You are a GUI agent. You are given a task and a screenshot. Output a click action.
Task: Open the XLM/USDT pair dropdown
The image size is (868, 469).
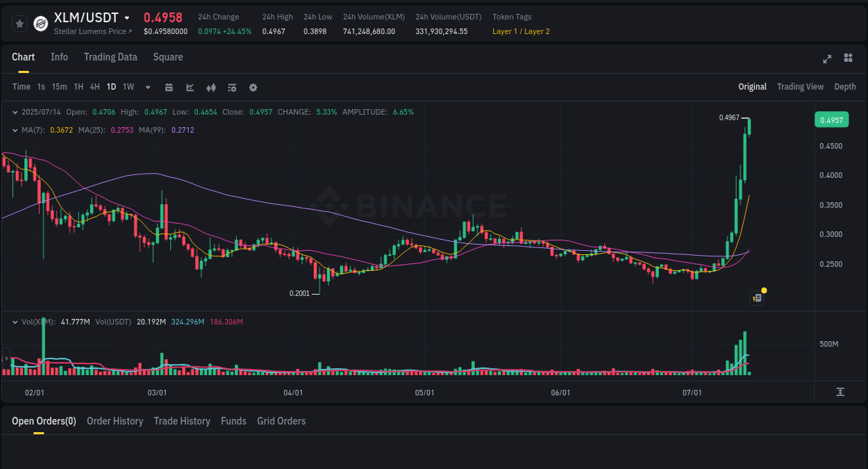coord(127,17)
